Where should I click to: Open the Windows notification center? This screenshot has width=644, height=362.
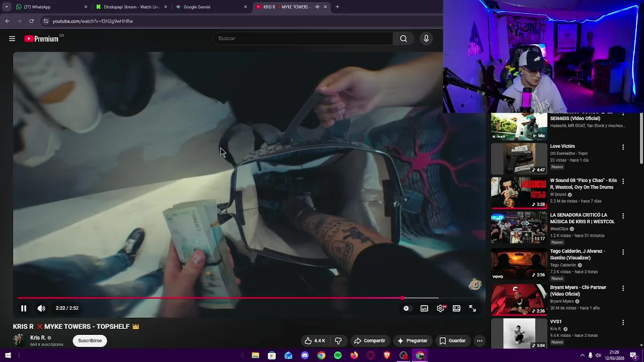point(633,355)
